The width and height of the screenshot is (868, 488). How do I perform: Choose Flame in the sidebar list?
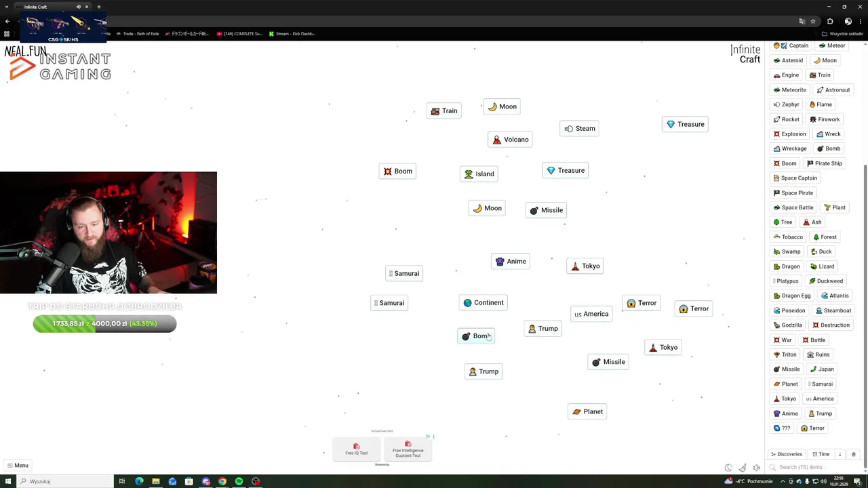coord(821,104)
